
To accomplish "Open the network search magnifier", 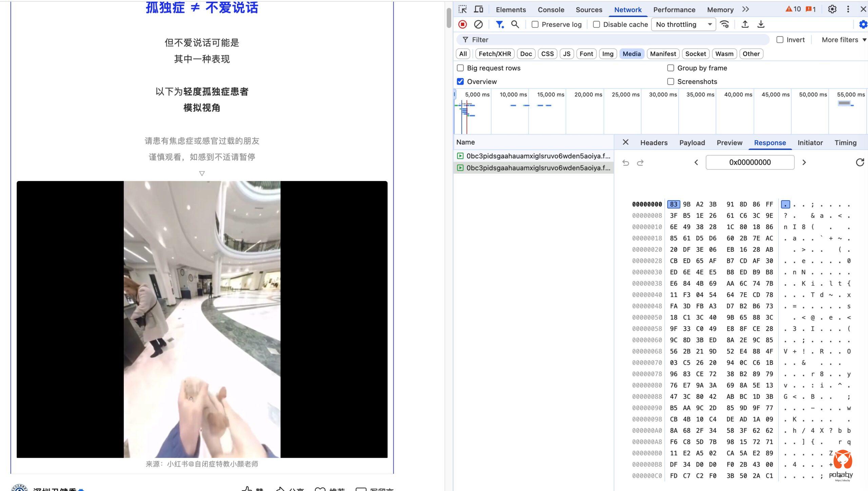I will (x=515, y=24).
